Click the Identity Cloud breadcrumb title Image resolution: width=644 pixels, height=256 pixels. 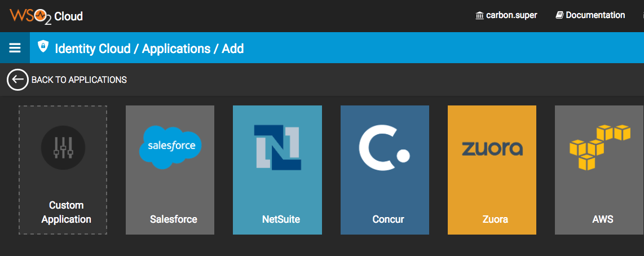point(92,48)
